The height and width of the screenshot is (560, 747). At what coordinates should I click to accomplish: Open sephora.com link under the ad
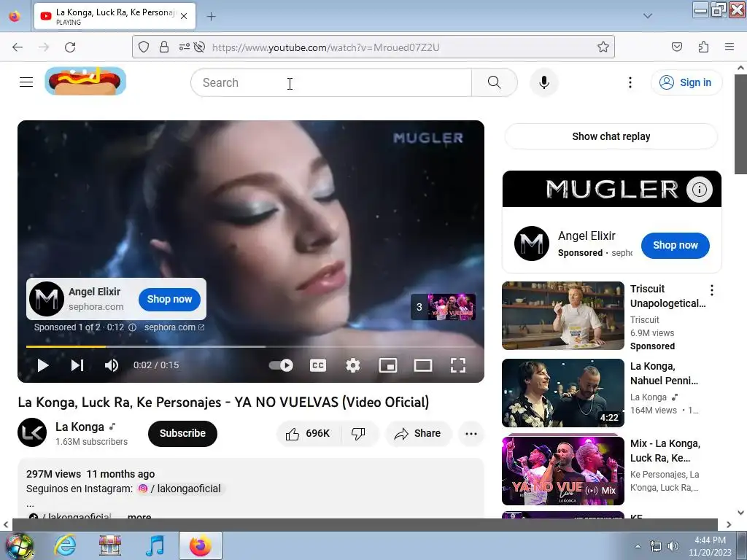pyautogui.click(x=174, y=327)
